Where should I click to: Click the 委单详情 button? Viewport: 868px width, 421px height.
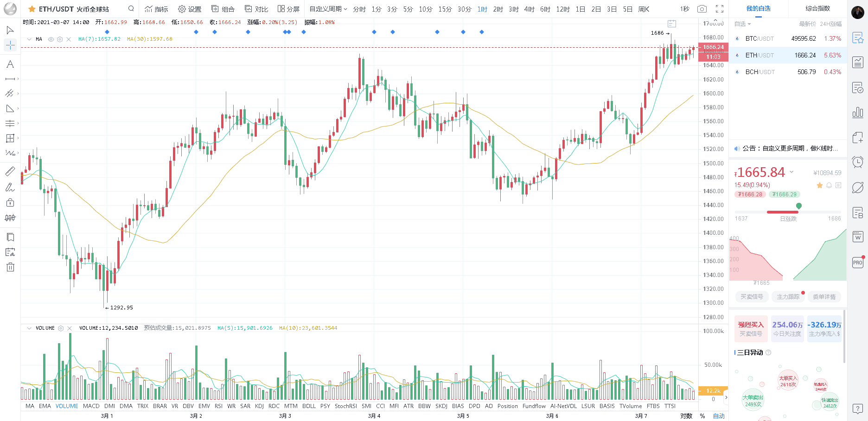(824, 297)
